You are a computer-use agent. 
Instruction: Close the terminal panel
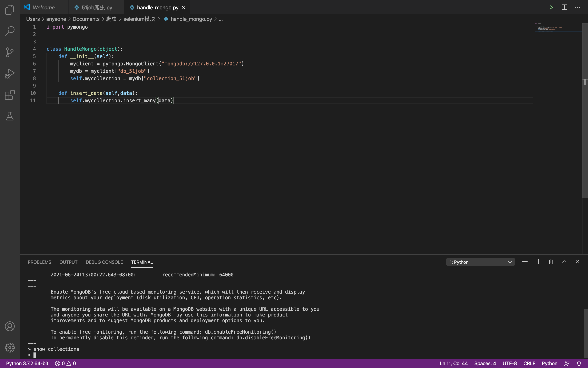(x=577, y=262)
